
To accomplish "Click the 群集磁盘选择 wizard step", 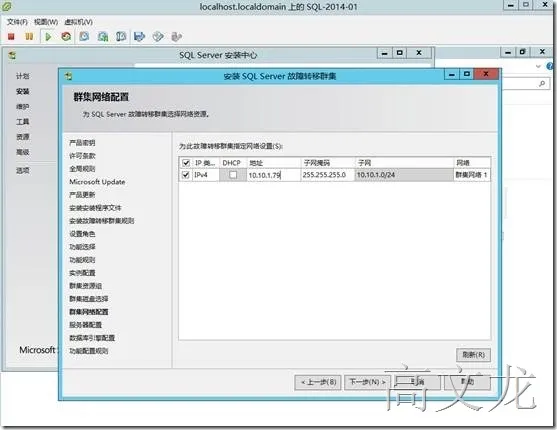I will click(x=88, y=299).
